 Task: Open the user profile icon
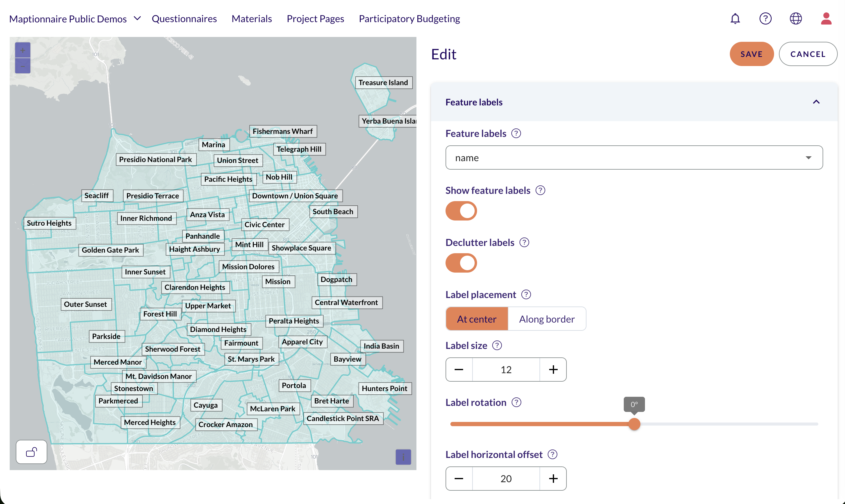click(826, 19)
